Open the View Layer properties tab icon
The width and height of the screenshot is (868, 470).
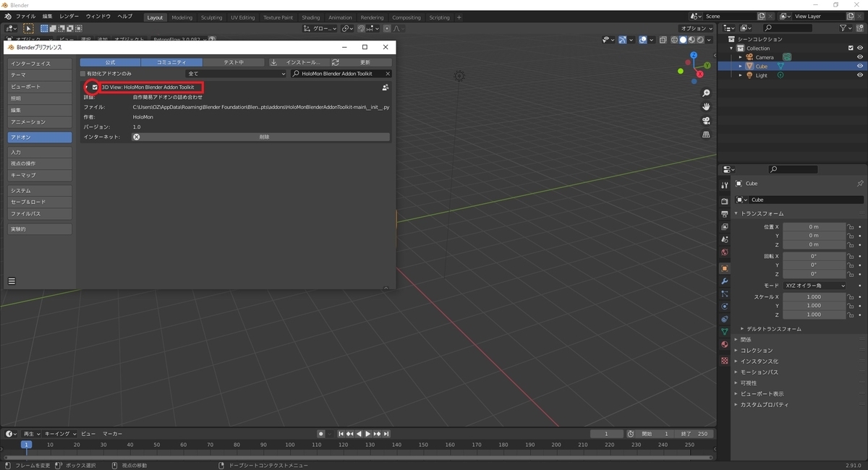(724, 227)
